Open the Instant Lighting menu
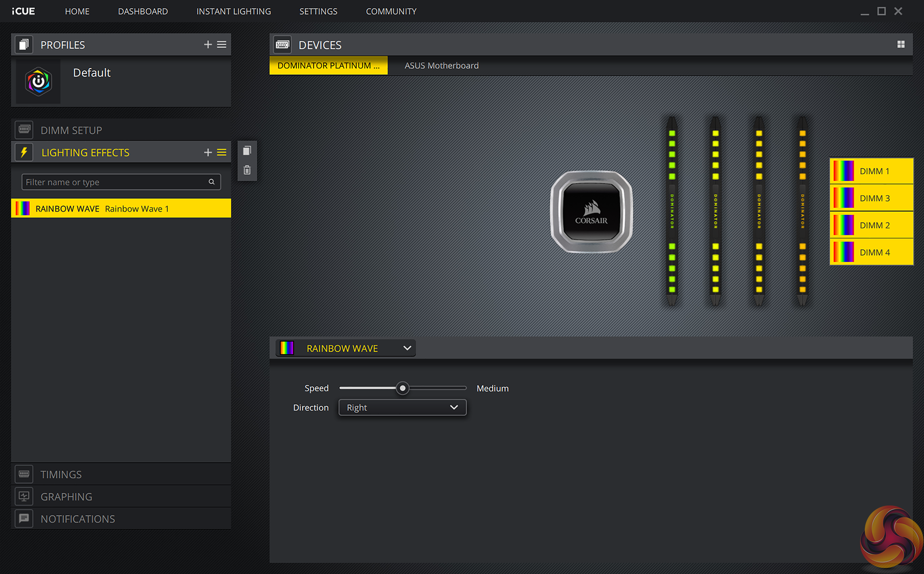 [x=233, y=11]
